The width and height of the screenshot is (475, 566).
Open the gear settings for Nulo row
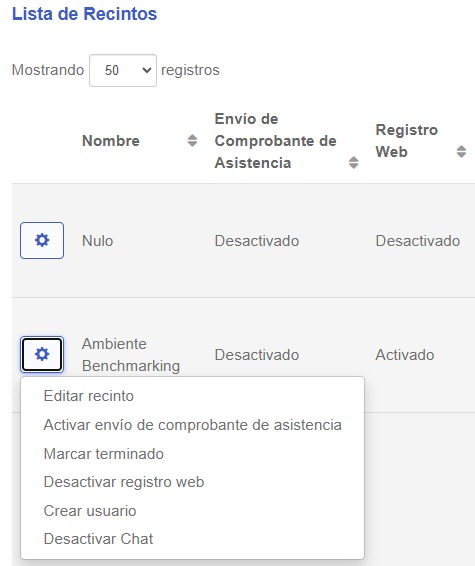42,240
